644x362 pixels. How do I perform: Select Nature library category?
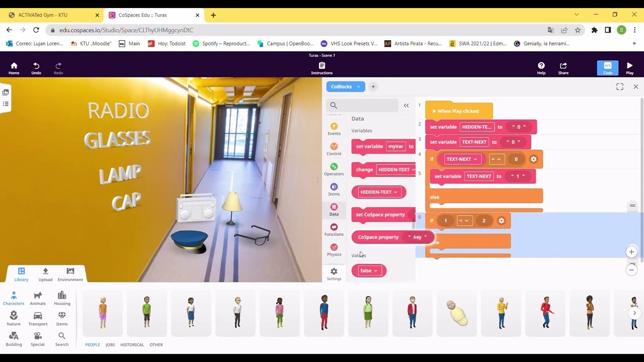[x=14, y=319]
